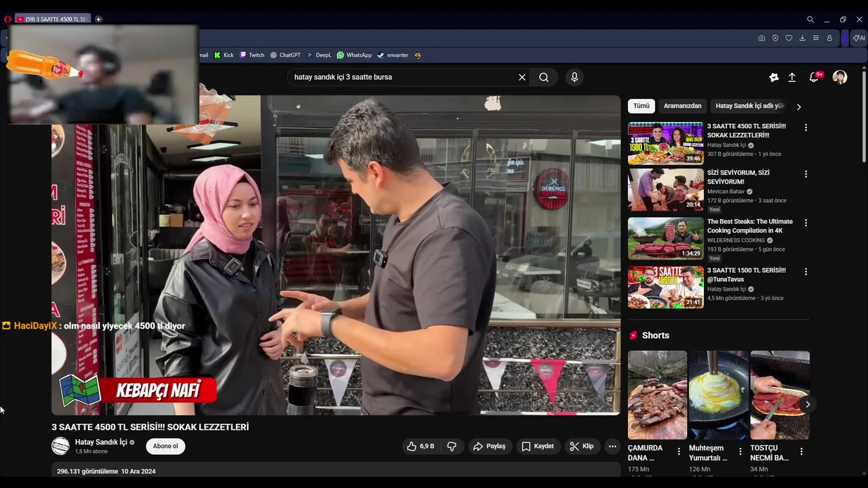This screenshot has height=488, width=868.
Task: Open options for 3 SAATTE 1500 TL video
Action: (x=806, y=271)
